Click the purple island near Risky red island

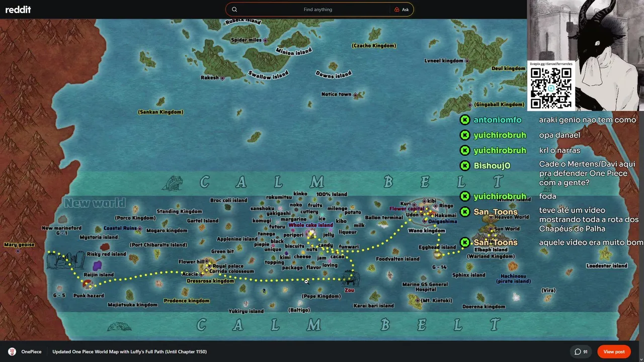point(97,265)
